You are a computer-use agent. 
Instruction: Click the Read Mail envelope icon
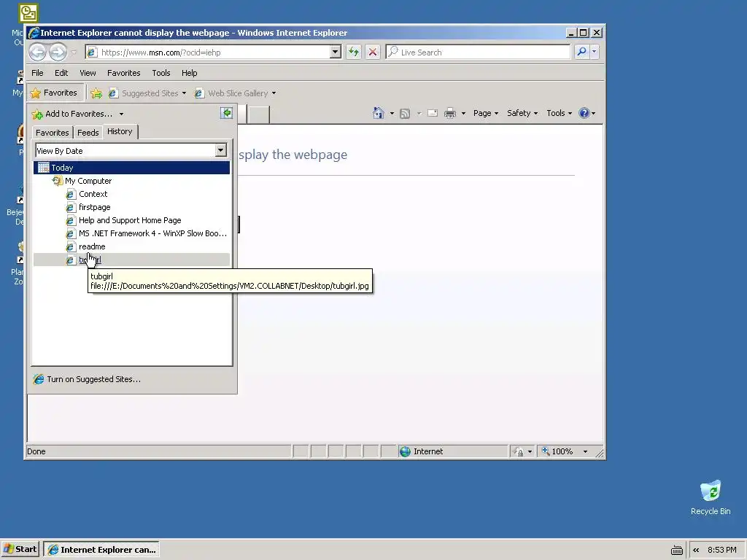pyautogui.click(x=433, y=113)
